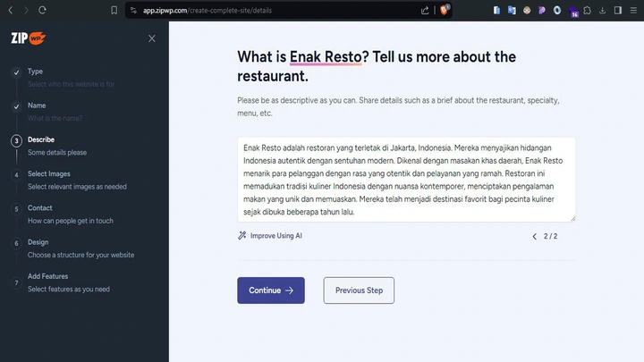Open site settings icon beside the URL

click(133, 10)
